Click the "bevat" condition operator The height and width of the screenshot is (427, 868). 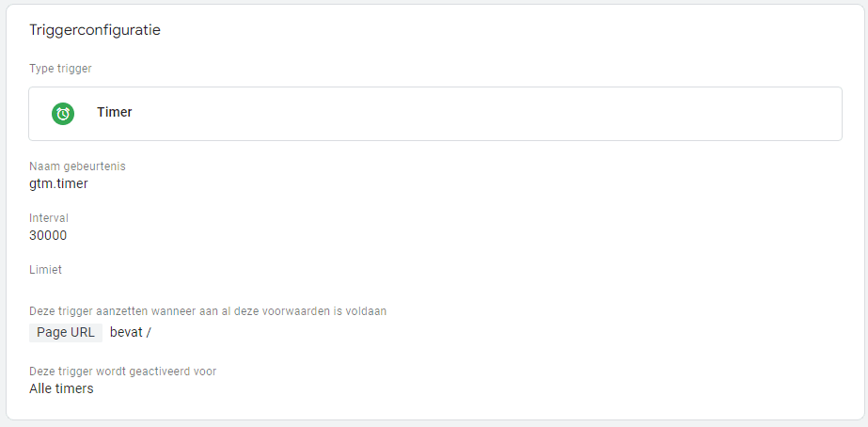point(126,332)
